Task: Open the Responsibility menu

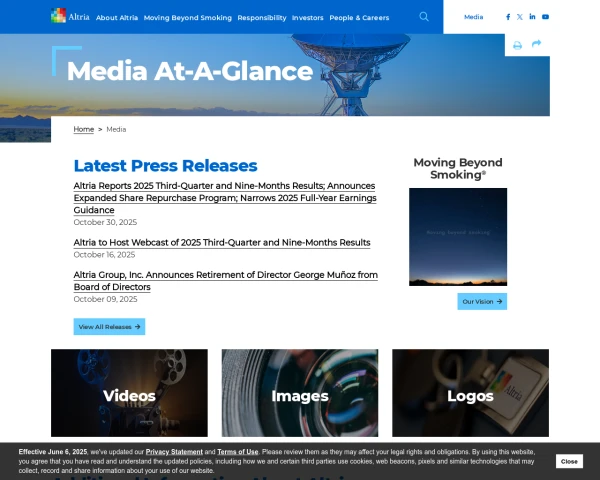Action: [x=262, y=18]
